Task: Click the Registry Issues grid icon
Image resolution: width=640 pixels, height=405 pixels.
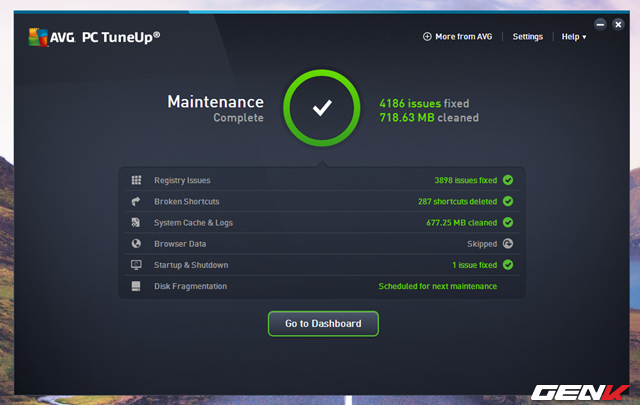Action: click(136, 180)
